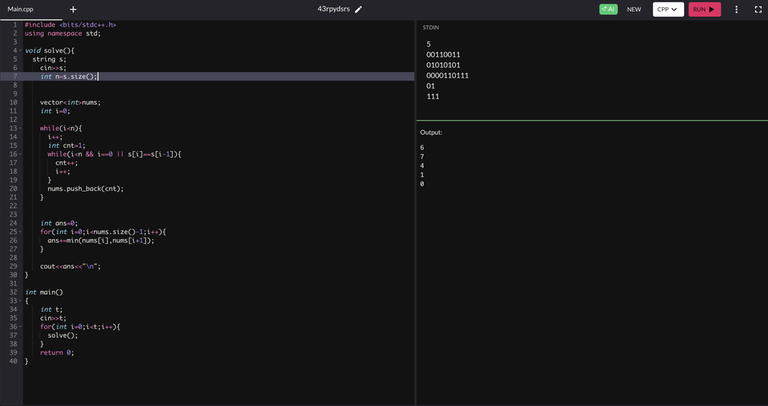Fold the inner while loop at line 16
Image resolution: width=768 pixels, height=406 pixels.
(x=20, y=154)
